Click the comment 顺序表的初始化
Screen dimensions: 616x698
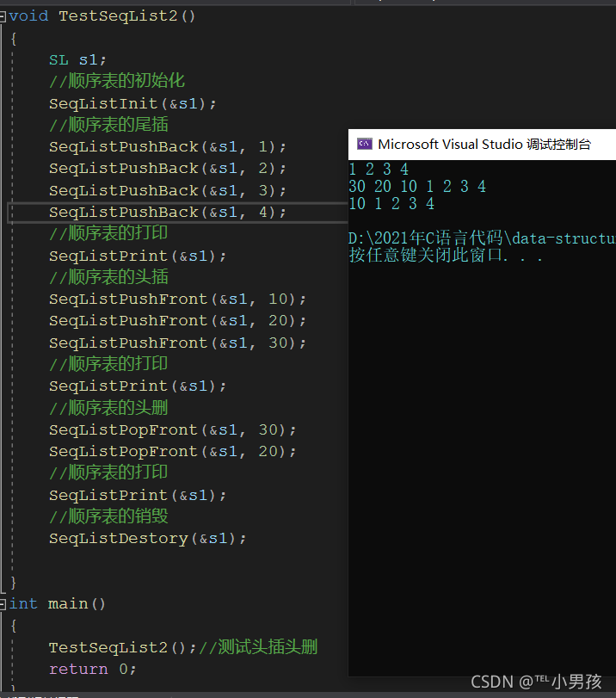pos(117,81)
